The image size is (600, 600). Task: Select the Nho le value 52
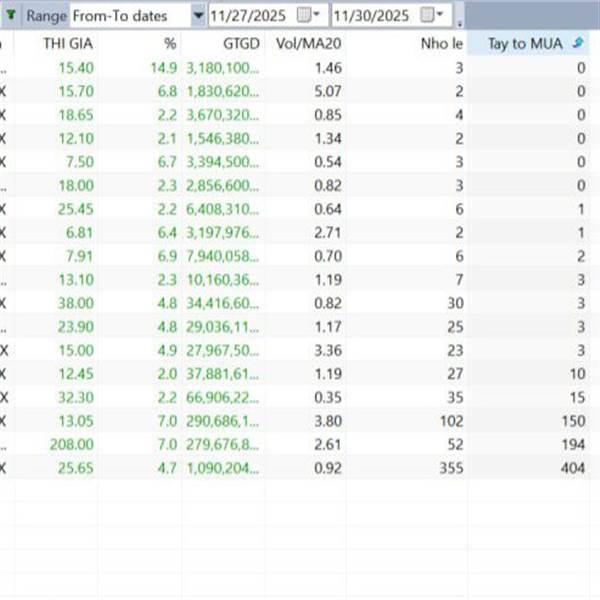coord(456,445)
